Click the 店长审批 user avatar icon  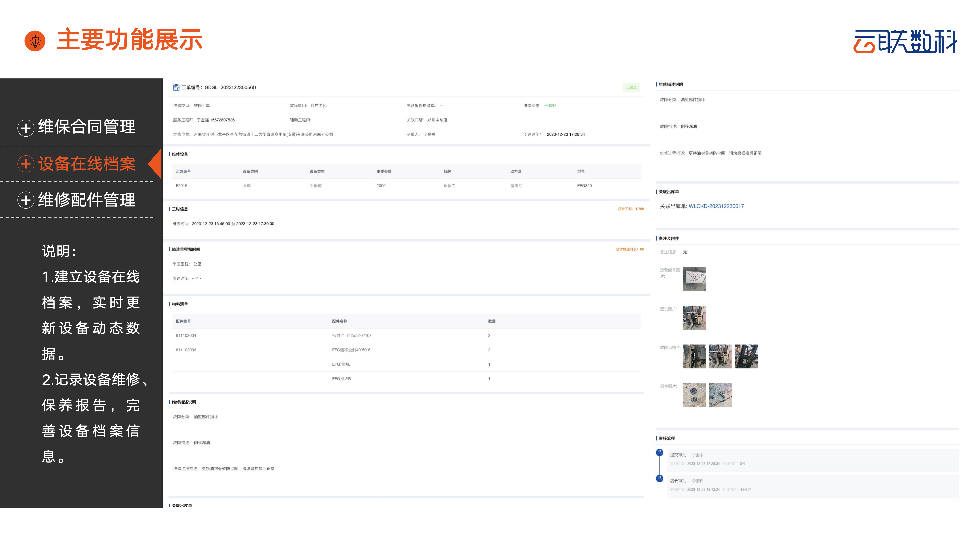(x=660, y=478)
